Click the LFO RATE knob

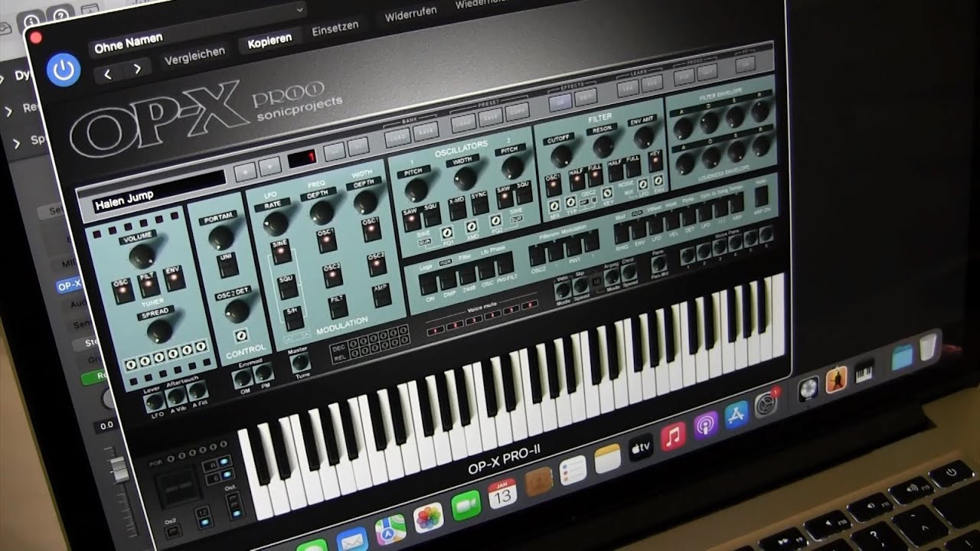tap(275, 222)
